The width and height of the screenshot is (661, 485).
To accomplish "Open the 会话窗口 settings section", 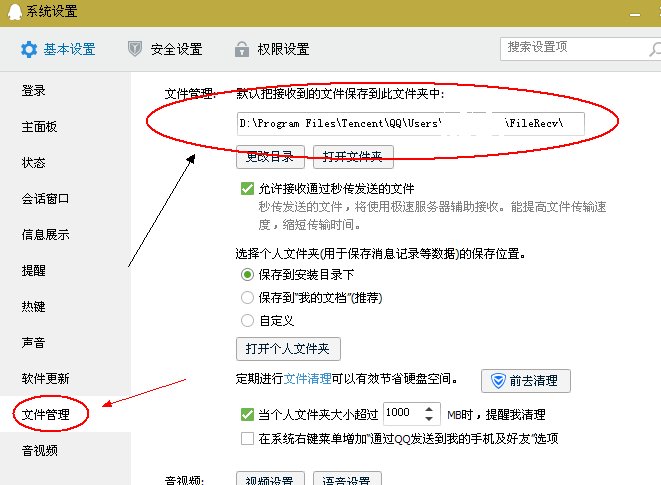I will pyautogui.click(x=46, y=199).
